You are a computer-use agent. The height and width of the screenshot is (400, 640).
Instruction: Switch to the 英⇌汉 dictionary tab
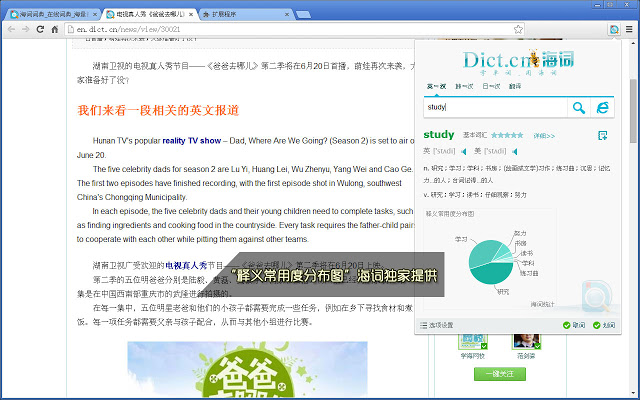coord(436,87)
